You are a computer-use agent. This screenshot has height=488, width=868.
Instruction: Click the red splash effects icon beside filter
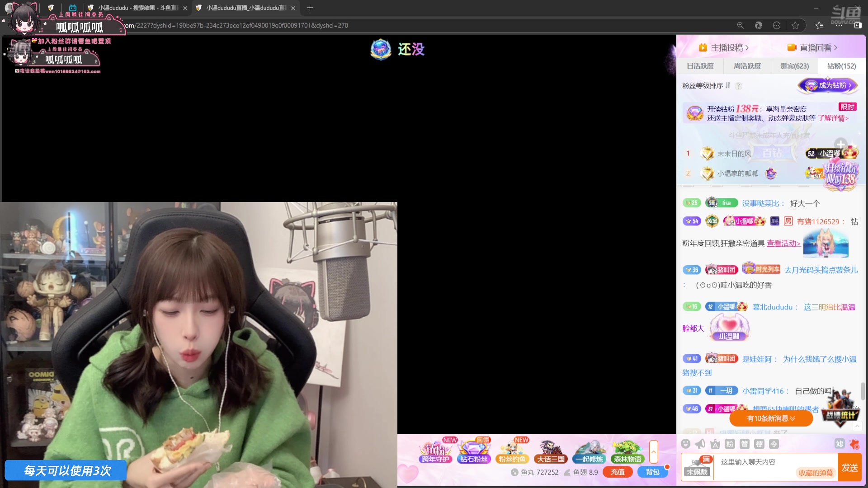tap(854, 444)
